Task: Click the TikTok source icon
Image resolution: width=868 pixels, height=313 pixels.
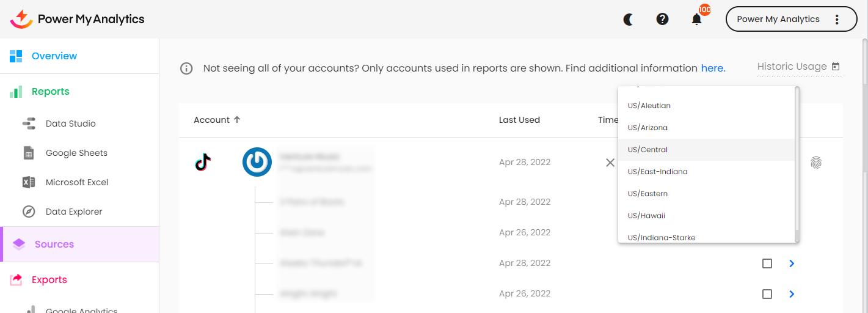Action: 203,162
